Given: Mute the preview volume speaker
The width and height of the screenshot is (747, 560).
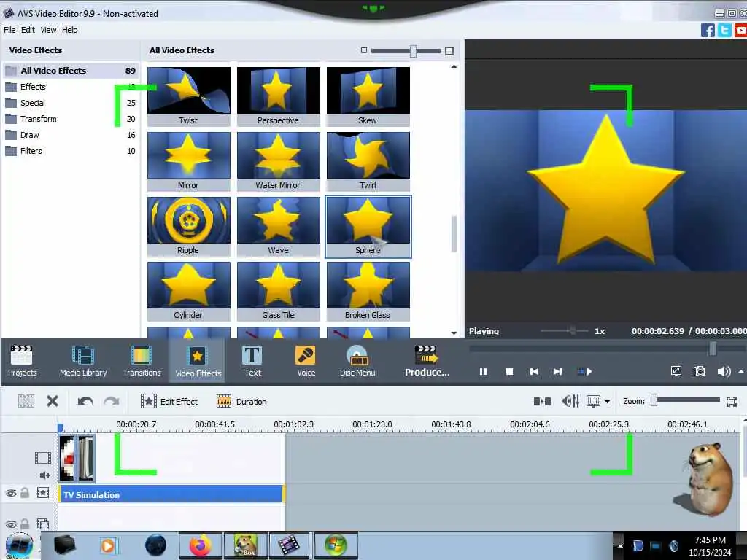Looking at the screenshot, I should pos(724,371).
